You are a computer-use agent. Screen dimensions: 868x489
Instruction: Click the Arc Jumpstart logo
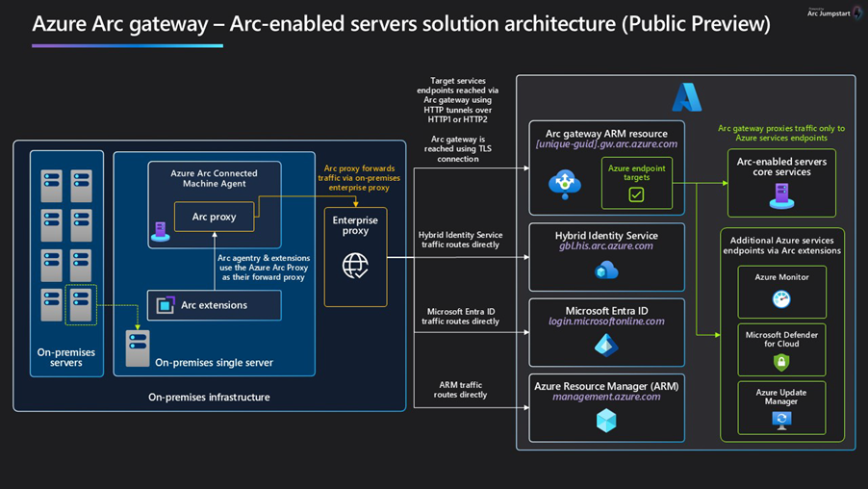[x=833, y=13]
